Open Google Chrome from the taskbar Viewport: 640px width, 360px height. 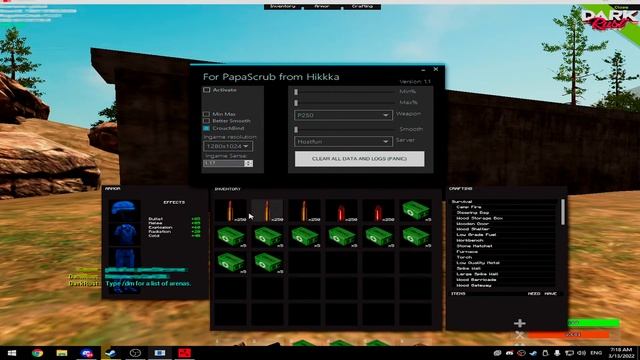click(x=38, y=353)
